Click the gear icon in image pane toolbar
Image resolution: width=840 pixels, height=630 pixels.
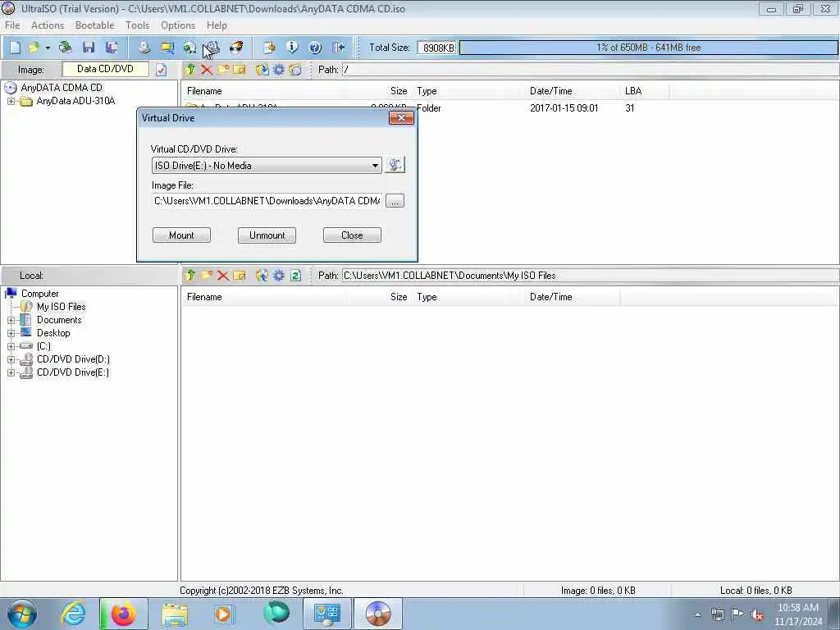pos(279,70)
